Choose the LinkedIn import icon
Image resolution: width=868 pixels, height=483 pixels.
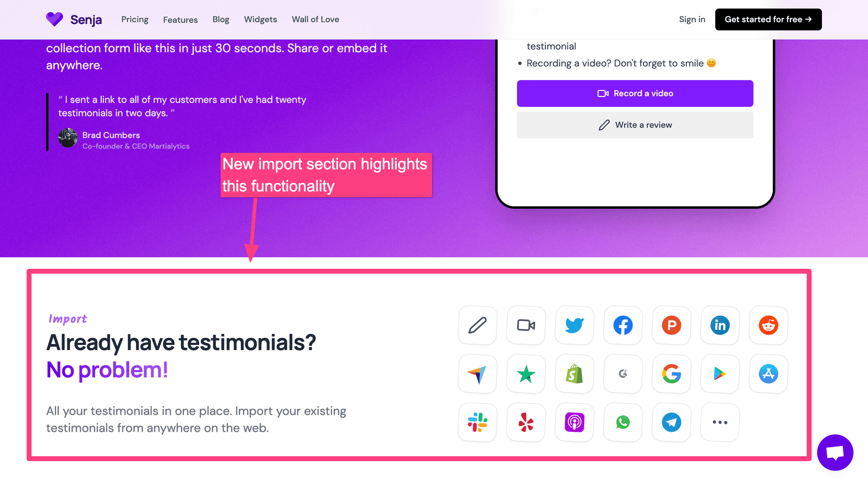click(720, 325)
